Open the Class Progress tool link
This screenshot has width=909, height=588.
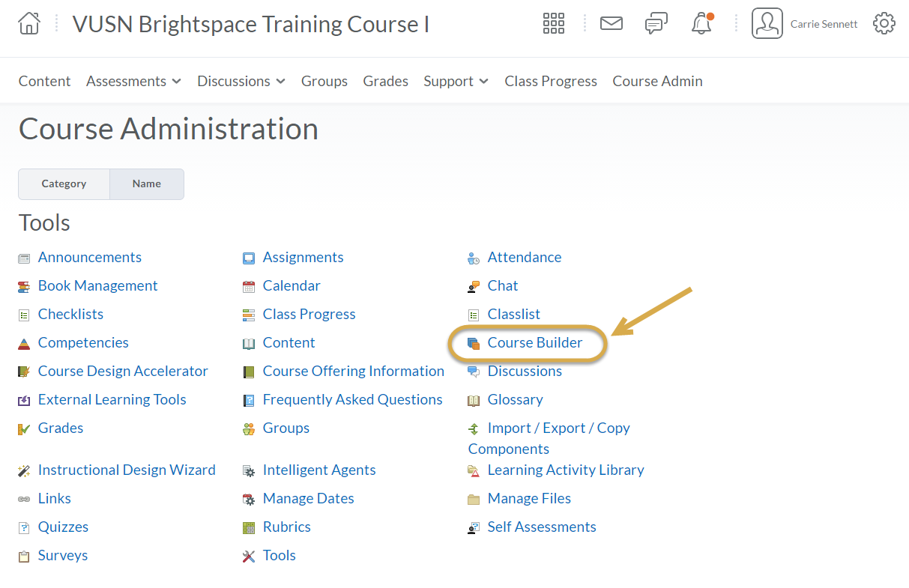(309, 314)
